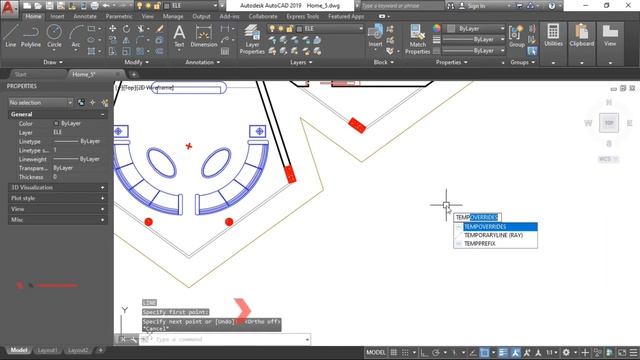640x360 pixels.
Task: Click the new drawing tab plus button
Action: click(133, 74)
